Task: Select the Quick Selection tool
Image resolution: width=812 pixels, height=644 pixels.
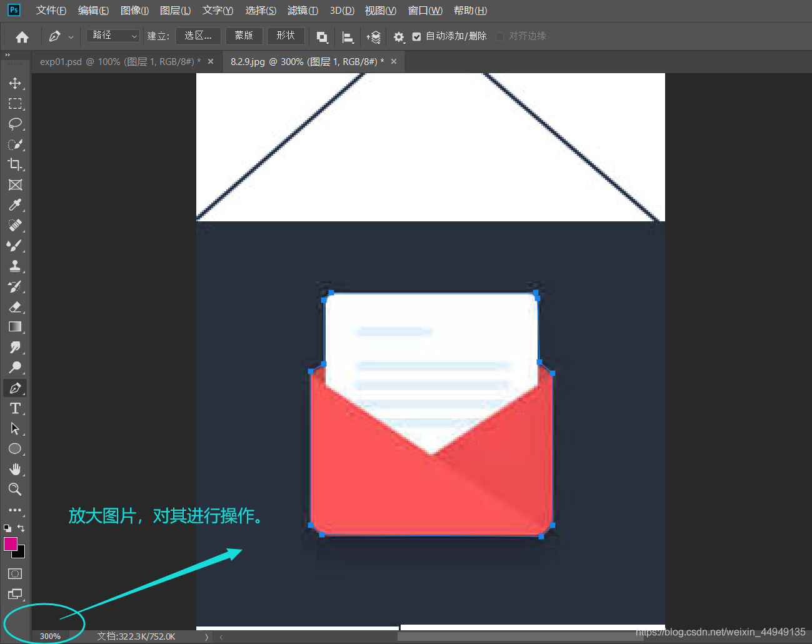Action: (15, 144)
